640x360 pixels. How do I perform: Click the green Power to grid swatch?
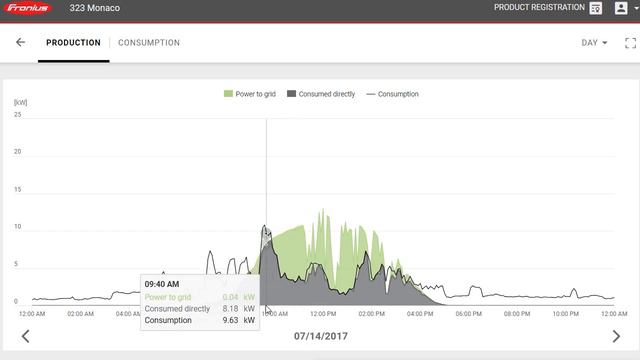[228, 94]
